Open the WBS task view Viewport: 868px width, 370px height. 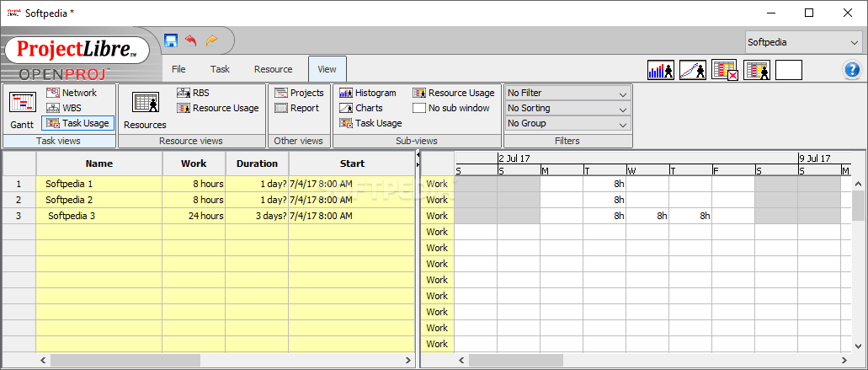point(64,108)
